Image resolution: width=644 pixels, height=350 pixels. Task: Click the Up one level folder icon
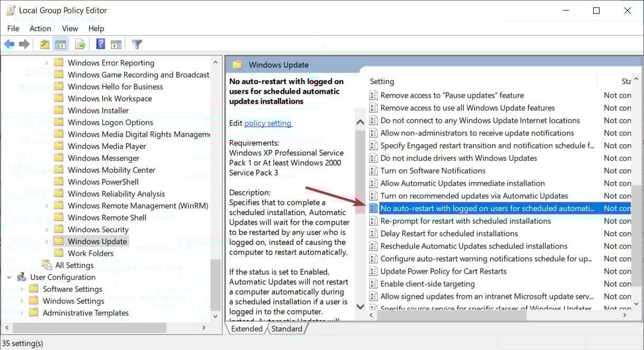click(44, 44)
